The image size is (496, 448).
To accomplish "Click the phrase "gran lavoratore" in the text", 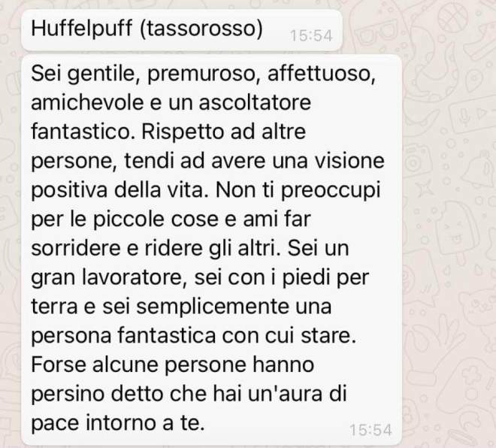I will pos(107,278).
